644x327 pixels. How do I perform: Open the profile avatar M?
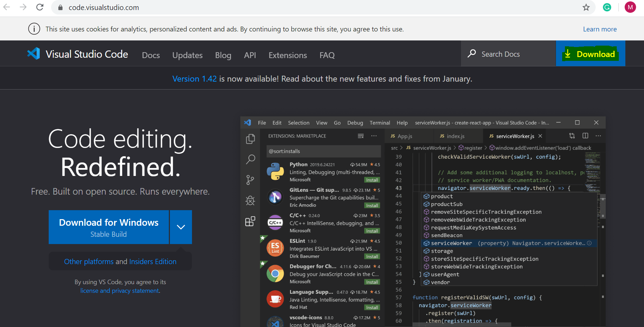coord(630,7)
